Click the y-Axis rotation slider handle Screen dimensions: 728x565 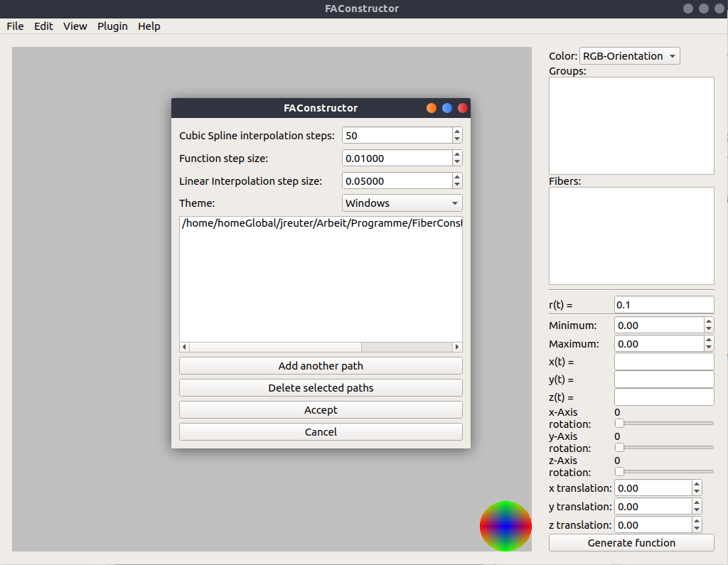point(619,447)
